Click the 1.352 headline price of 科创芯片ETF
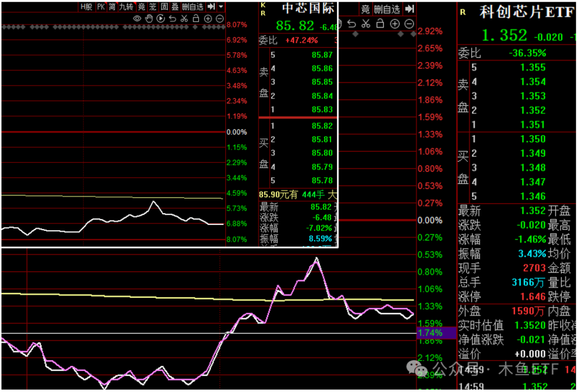The width and height of the screenshot is (577, 392). pyautogui.click(x=504, y=35)
